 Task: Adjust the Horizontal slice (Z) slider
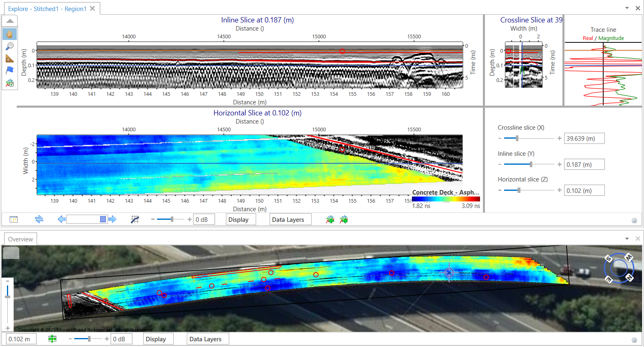pyautogui.click(x=519, y=190)
